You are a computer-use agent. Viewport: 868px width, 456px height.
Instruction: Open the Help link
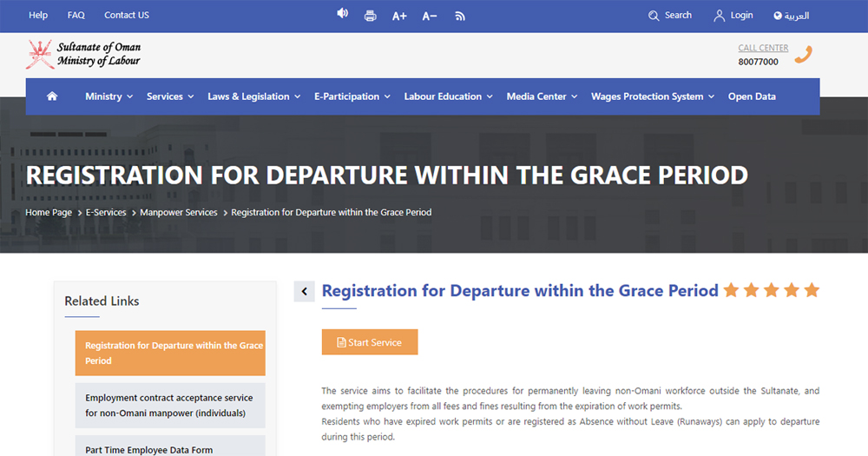(x=38, y=15)
